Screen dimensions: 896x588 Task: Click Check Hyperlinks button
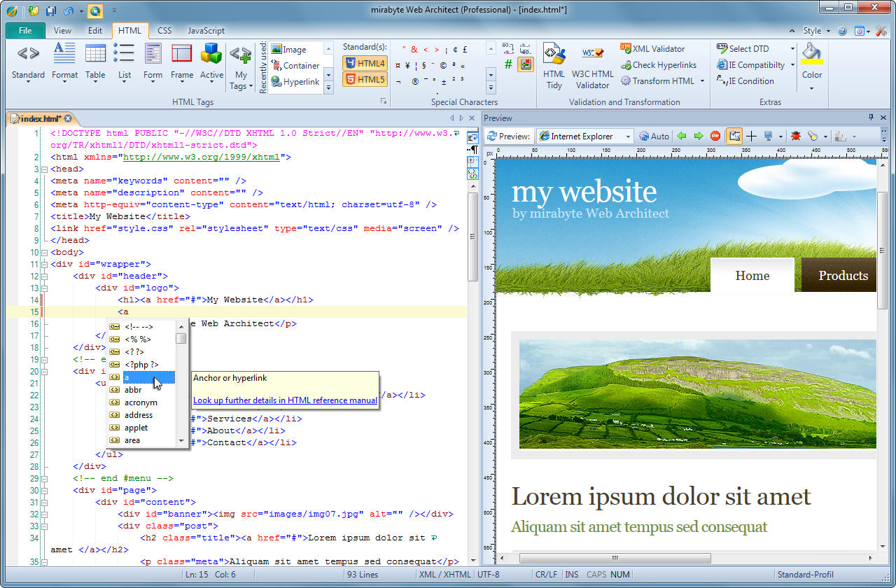click(658, 65)
